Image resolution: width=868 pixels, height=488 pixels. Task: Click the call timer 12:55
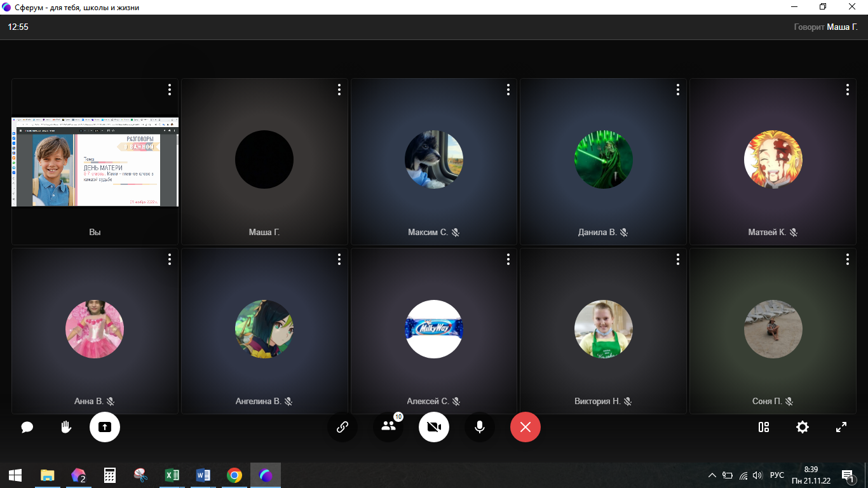18,27
